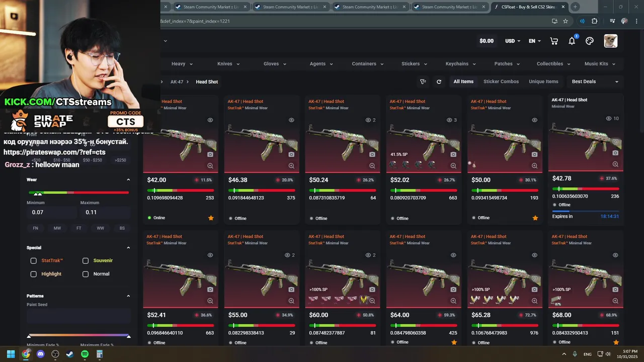Click the camera screenshot icon on $46.38 listing

pos(291,154)
